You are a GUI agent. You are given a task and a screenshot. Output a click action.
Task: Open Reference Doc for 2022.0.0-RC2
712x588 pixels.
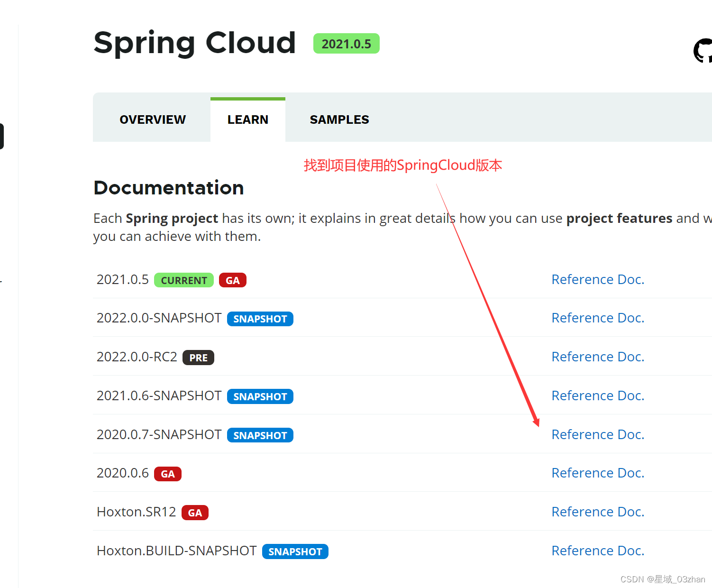pyautogui.click(x=598, y=357)
